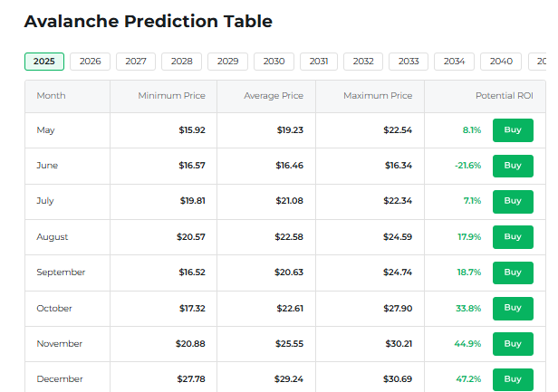The image size is (558, 392).
Task: Open the 2040 predictions tab
Action: pyautogui.click(x=500, y=62)
